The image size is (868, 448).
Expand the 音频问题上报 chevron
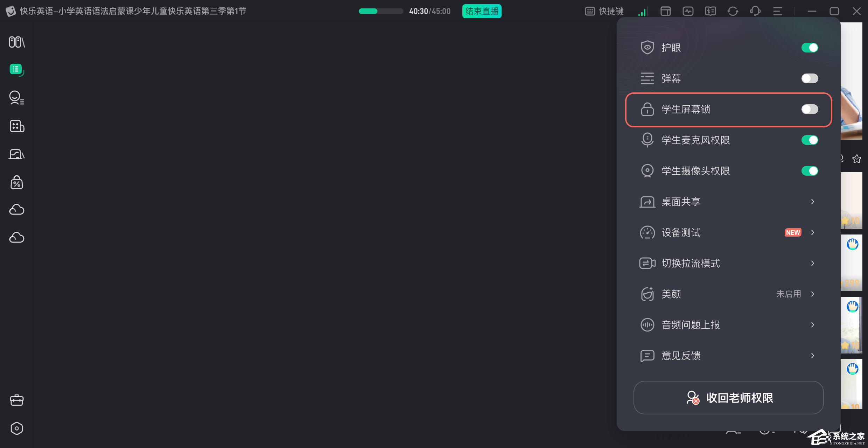tap(813, 325)
